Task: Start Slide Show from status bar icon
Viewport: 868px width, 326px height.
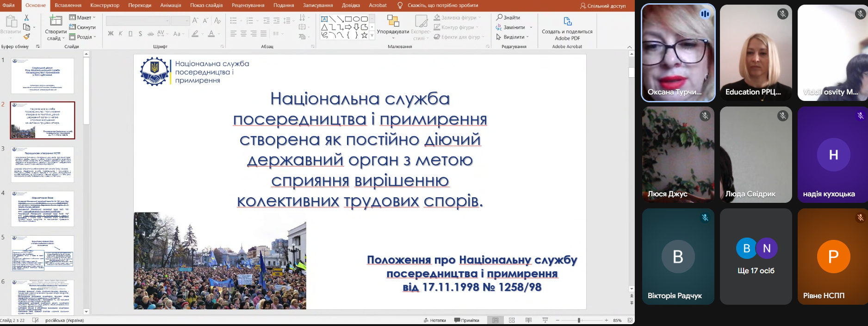Action: point(545,320)
